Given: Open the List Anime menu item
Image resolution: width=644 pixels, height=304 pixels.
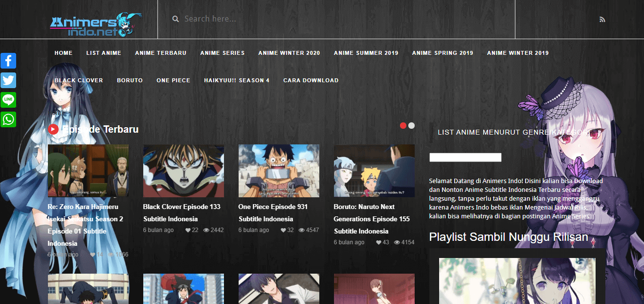Looking at the screenshot, I should [104, 53].
